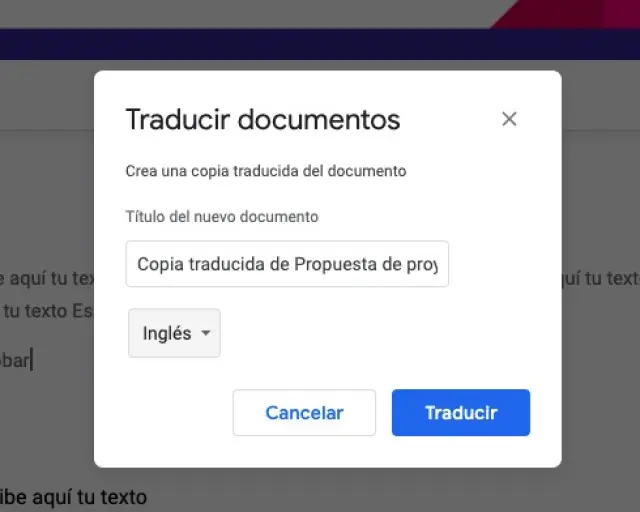Click the word Inglés in the language selector
Image resolution: width=640 pixels, height=512 pixels.
pos(167,334)
